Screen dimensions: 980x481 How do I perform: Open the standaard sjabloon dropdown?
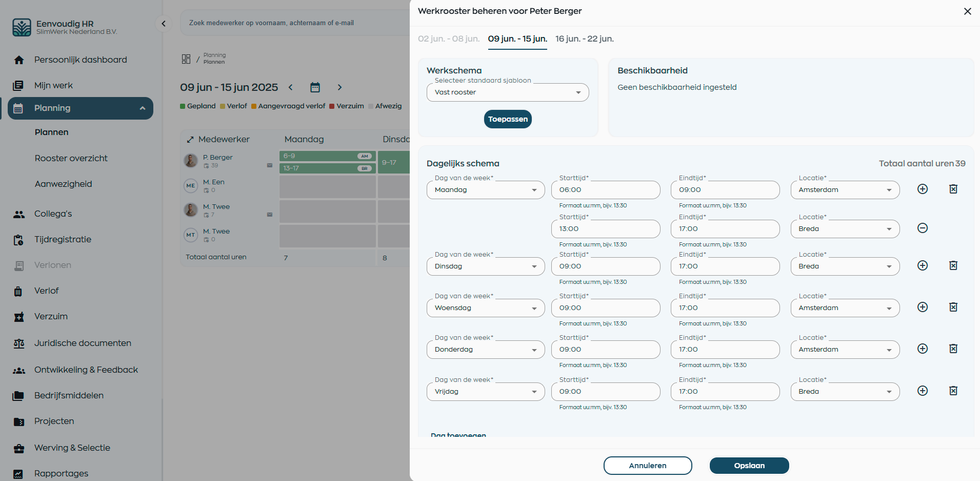coord(507,92)
